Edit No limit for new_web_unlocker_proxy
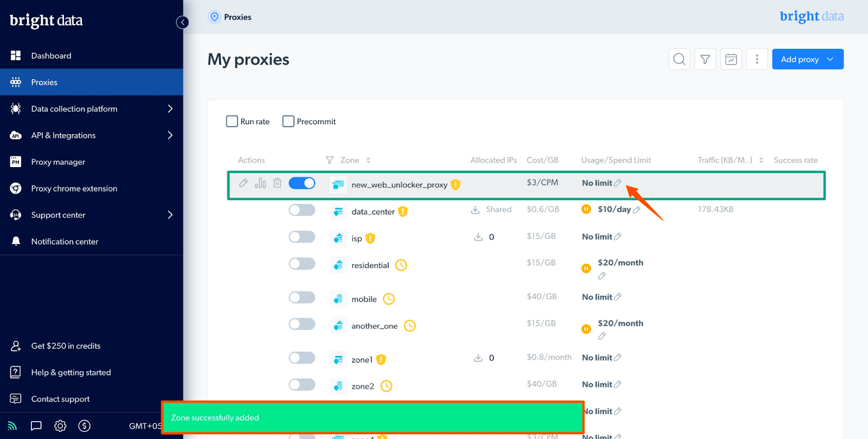The width and height of the screenshot is (868, 439). coord(617,183)
